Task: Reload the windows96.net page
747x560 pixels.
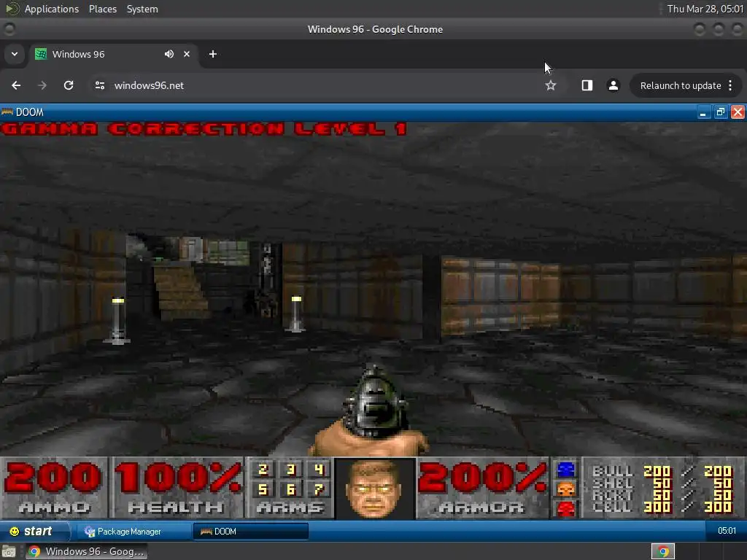Action: click(69, 85)
